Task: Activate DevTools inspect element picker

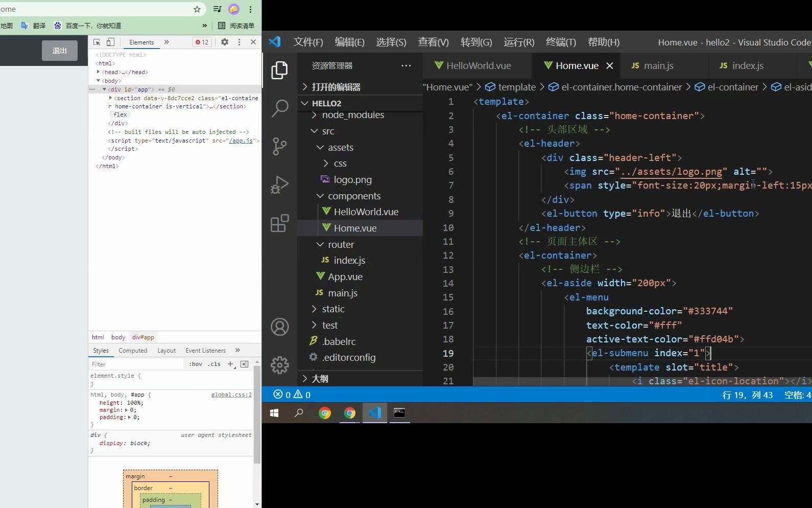Action: tap(97, 42)
